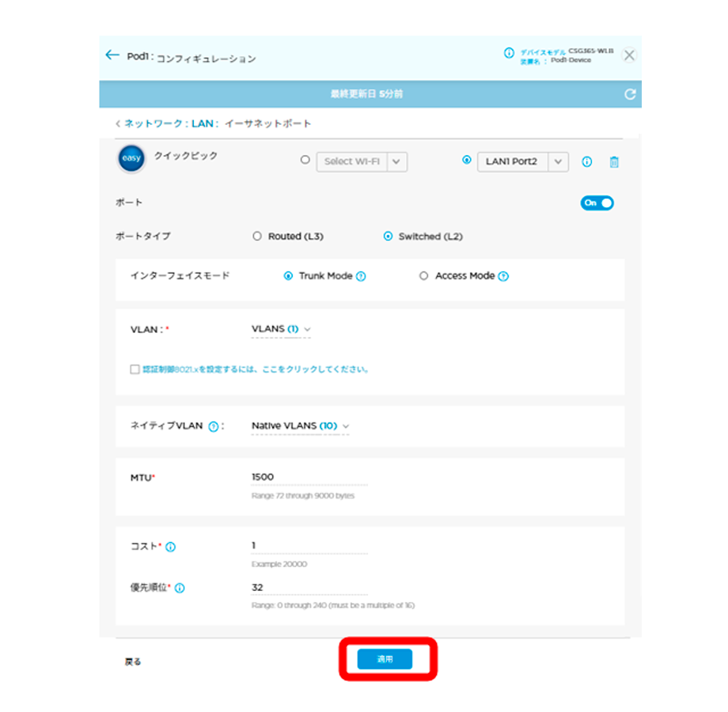Viewport: 728px width, 712px height.
Task: Open the Trunk Mode help icon
Action: pyautogui.click(x=361, y=277)
